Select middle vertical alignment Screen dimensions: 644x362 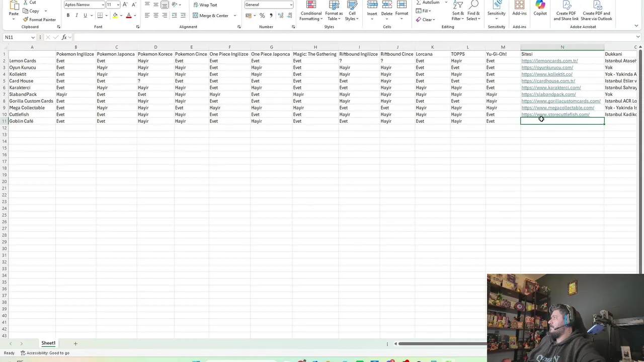[156, 5]
